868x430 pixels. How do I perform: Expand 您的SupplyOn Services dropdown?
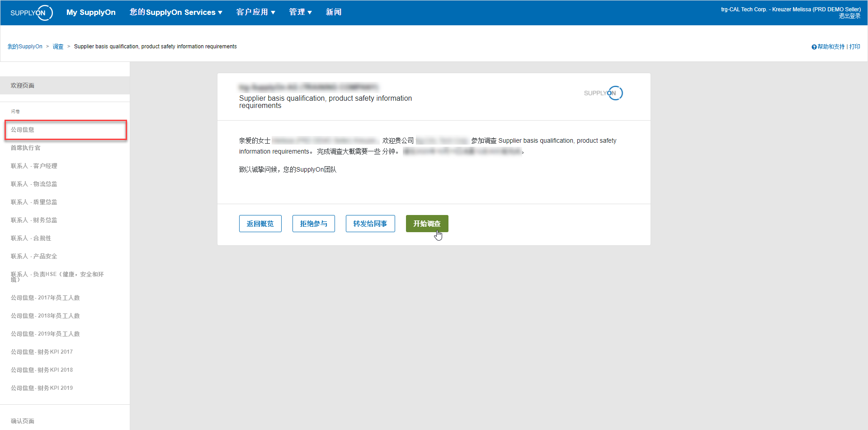[x=176, y=12]
